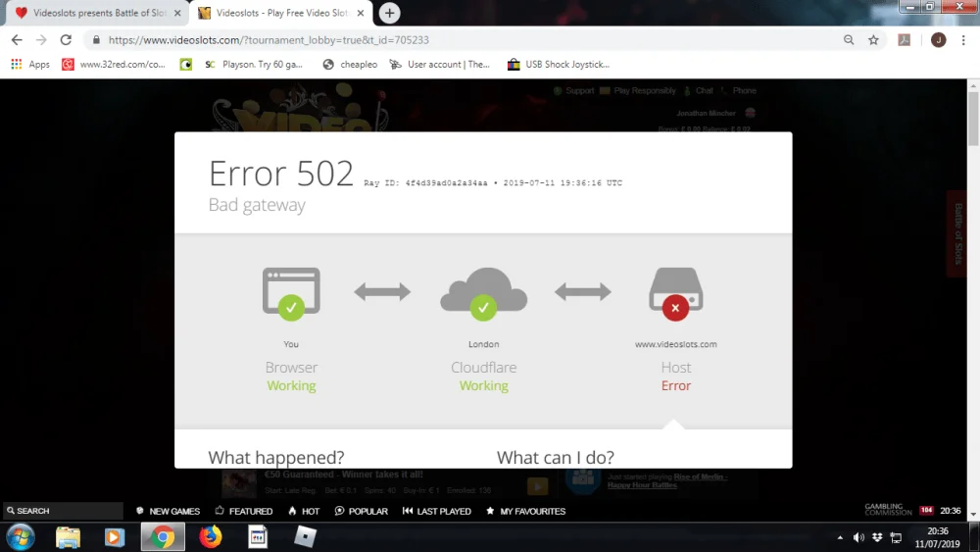Screen dimensions: 980x552
Task: Click the game SEARCH field
Action: (63, 511)
